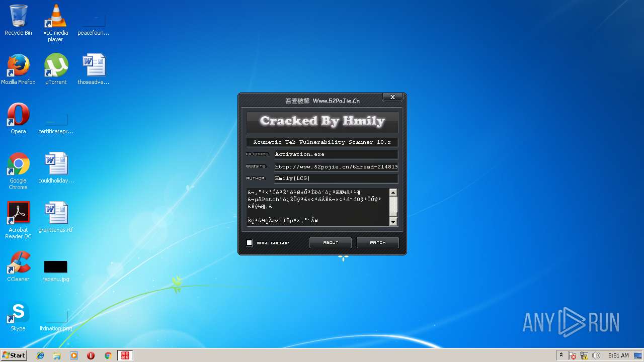Open granttexas.rtf document

click(x=55, y=217)
